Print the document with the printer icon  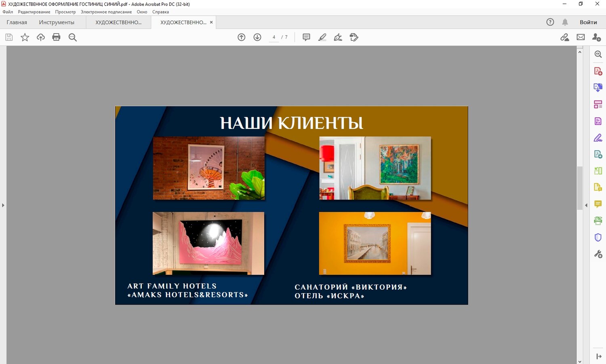coord(56,37)
